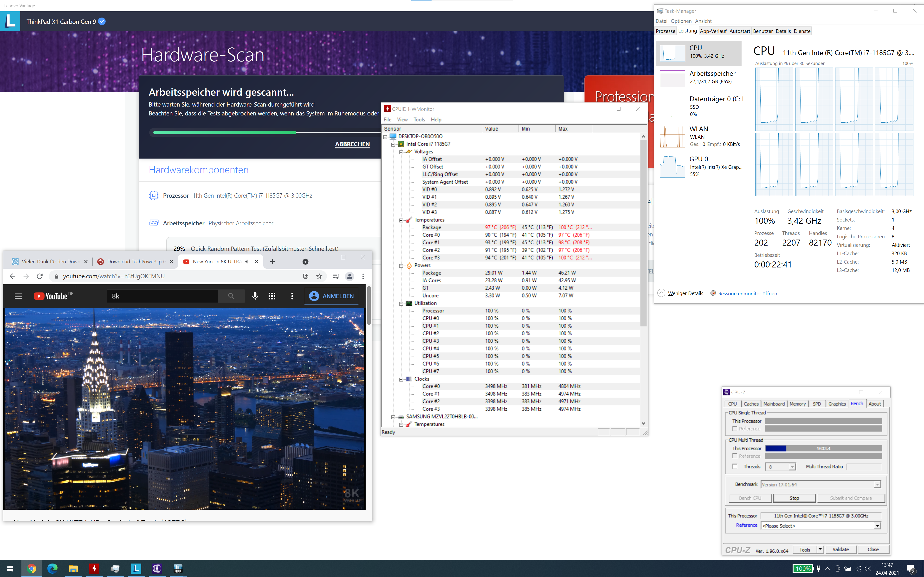
Task: Enable CPU Single Thread Reference checkbox
Action: [x=735, y=429]
